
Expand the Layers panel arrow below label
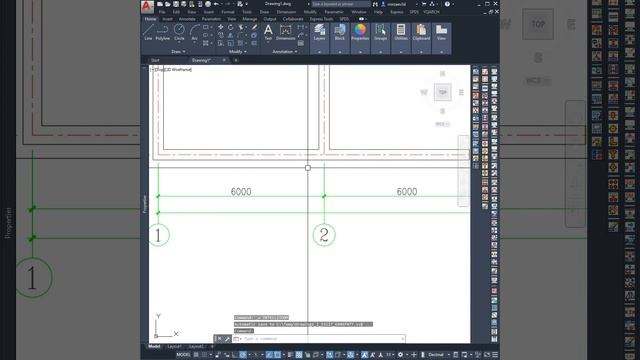pyautogui.click(x=320, y=52)
